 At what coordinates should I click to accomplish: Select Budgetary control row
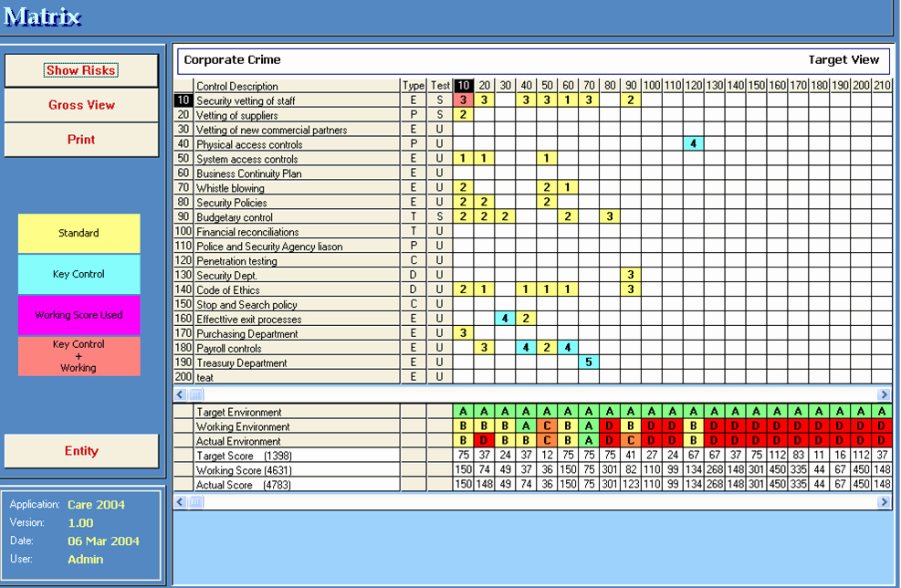(x=297, y=216)
